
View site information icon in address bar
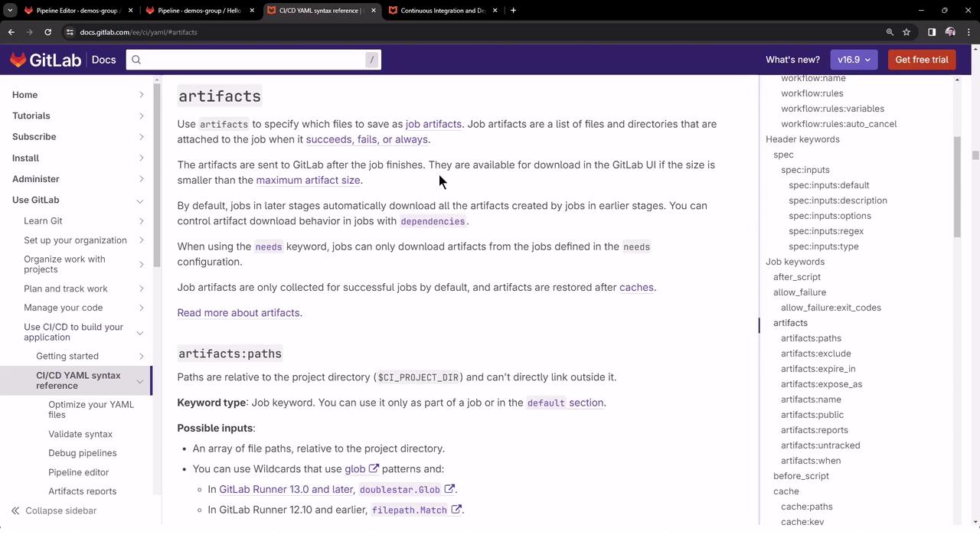pos(70,32)
